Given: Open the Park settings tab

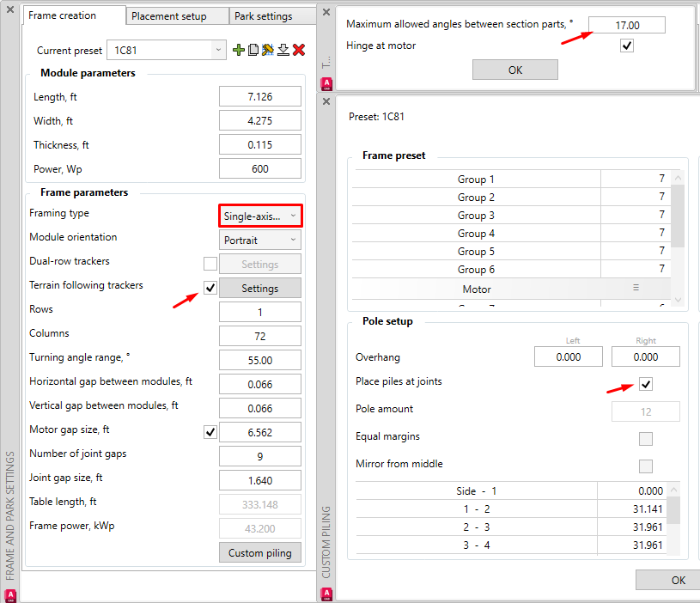Looking at the screenshot, I should [262, 16].
